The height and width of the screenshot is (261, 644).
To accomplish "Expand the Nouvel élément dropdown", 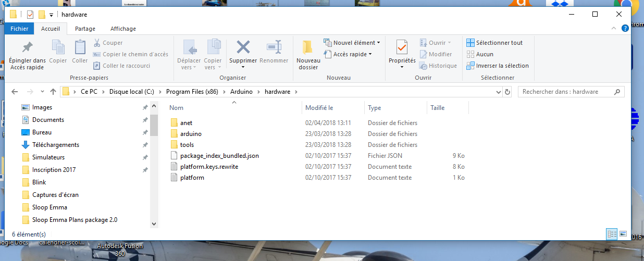I will click(352, 43).
